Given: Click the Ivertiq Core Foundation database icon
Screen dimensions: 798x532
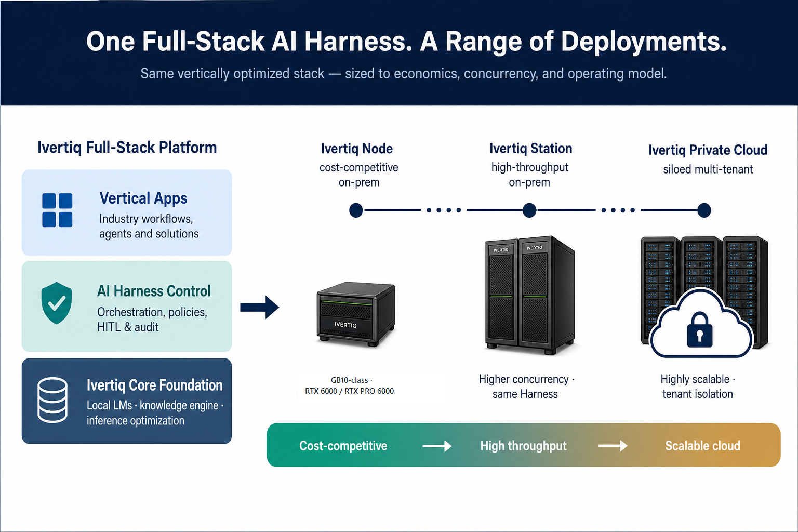Looking at the screenshot, I should point(52,400).
